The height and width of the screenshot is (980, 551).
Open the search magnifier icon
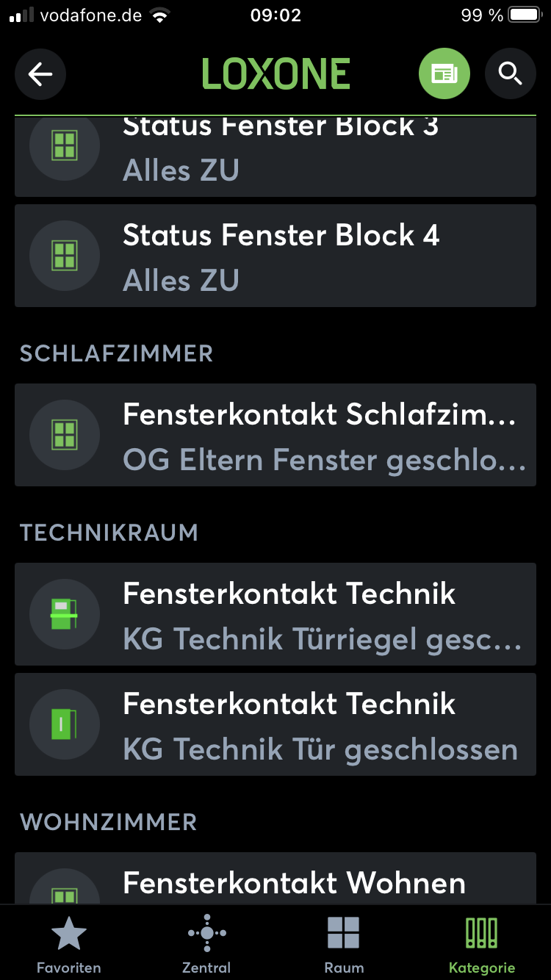[510, 73]
